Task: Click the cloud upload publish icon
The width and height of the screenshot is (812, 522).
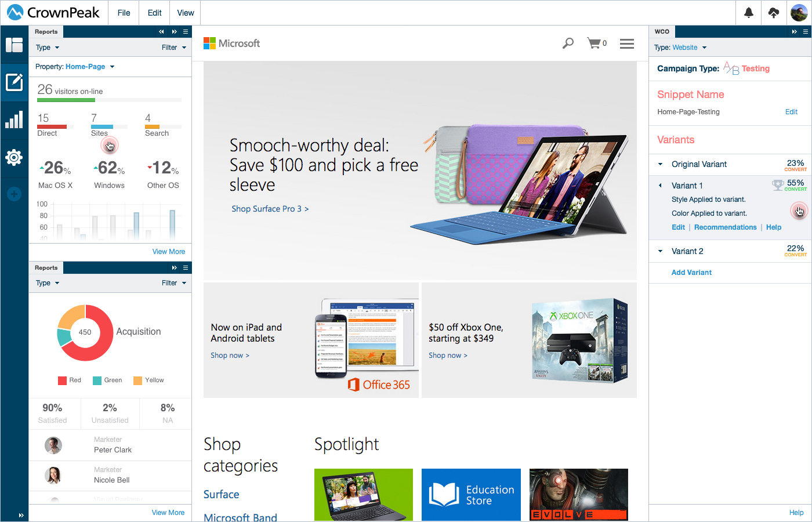Action: (774, 13)
